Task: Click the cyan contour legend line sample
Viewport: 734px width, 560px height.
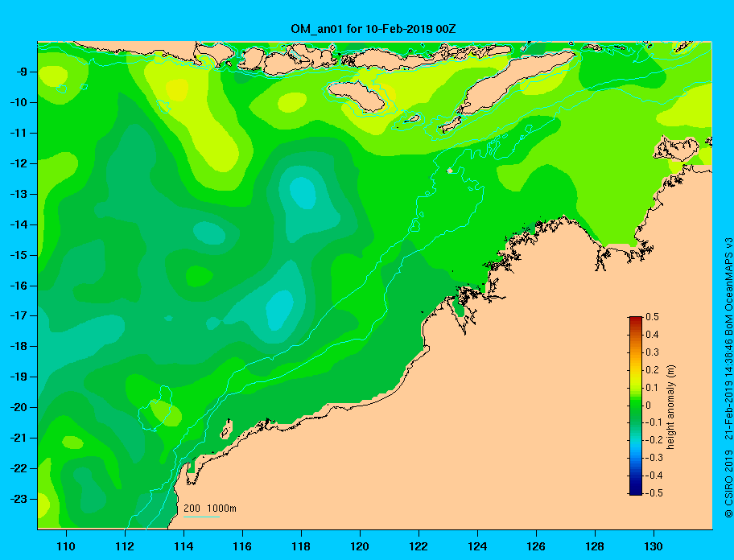Action: (x=202, y=517)
